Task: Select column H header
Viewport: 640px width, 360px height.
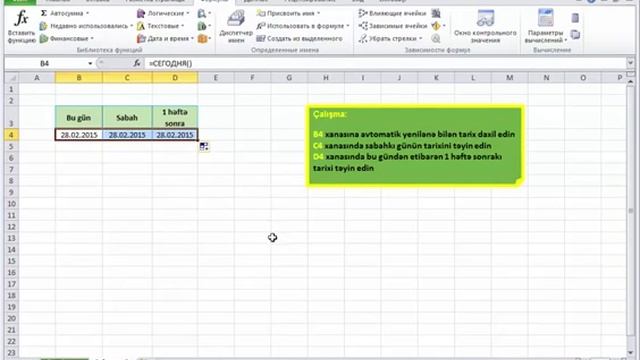Action: point(326,78)
